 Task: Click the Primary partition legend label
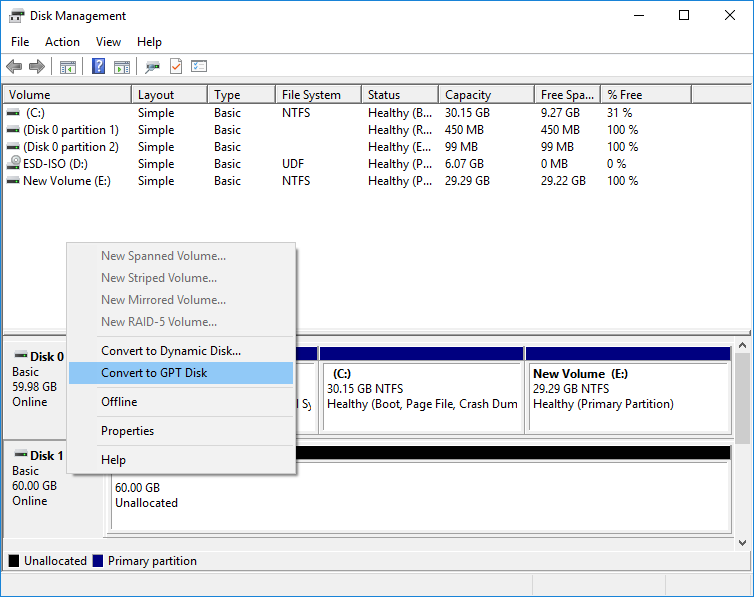pyautogui.click(x=152, y=561)
